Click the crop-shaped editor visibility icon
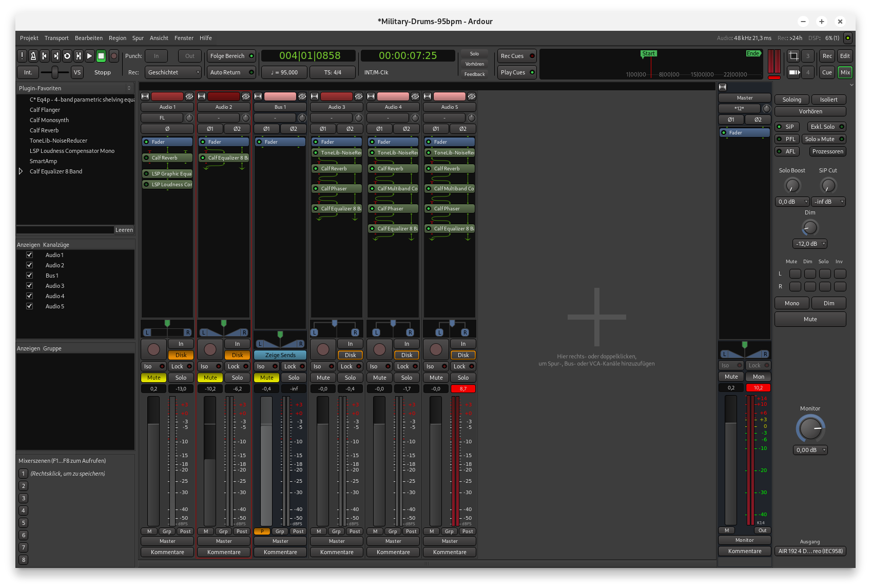The image size is (871, 588). (x=793, y=56)
